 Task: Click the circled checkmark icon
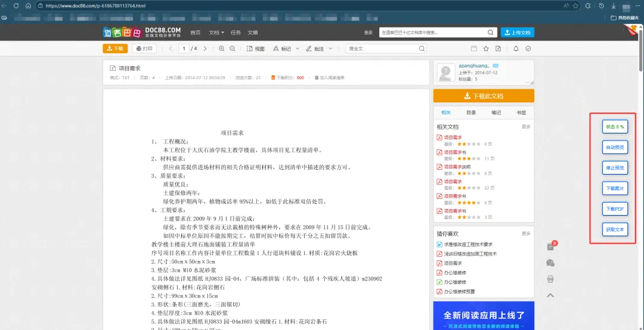point(528,48)
